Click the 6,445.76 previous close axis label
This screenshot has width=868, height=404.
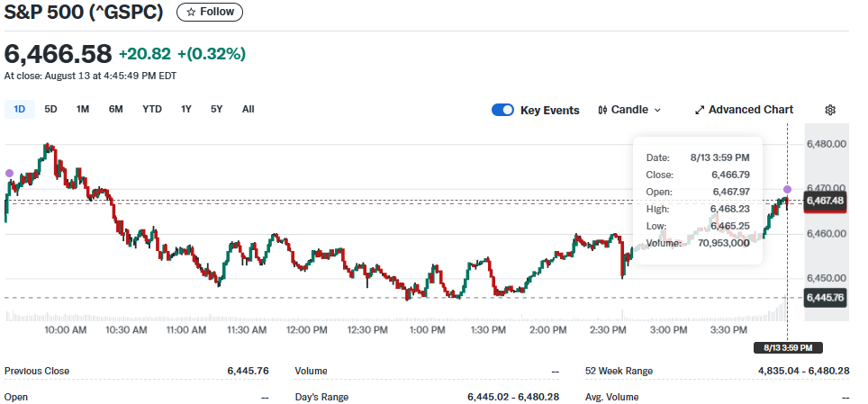(826, 298)
